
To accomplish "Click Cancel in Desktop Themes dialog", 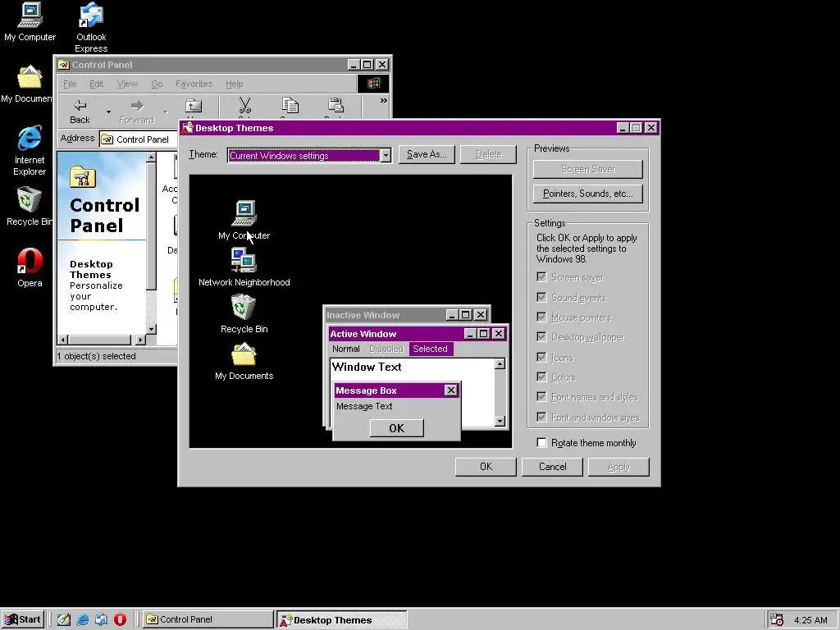I will click(552, 467).
